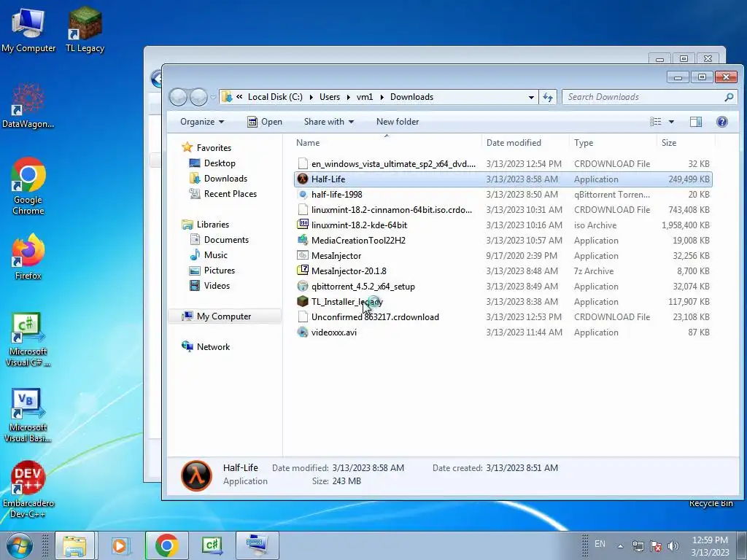Screen dimensions: 747x560
Task: Select Microsoft Visual Basic desktop shortcut
Action: (x=28, y=416)
